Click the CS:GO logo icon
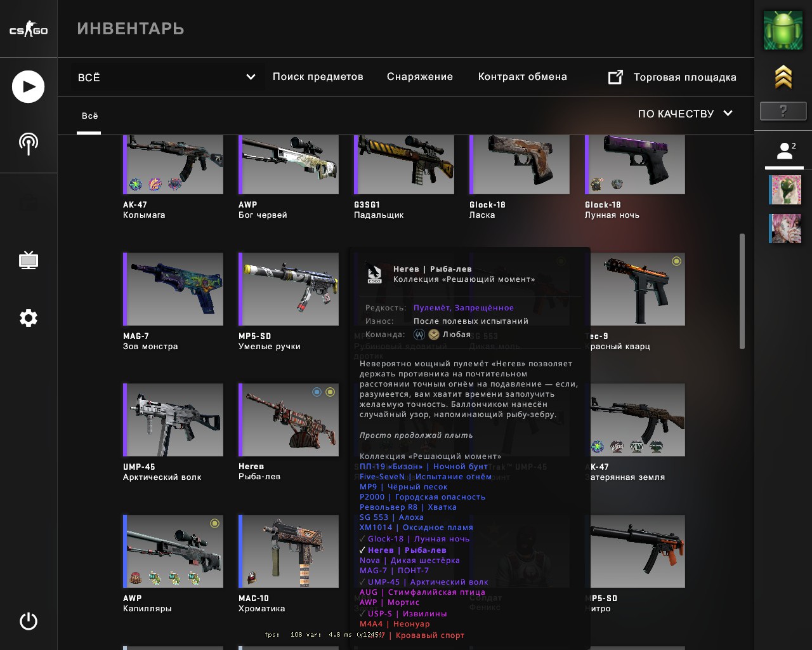Image resolution: width=812 pixels, height=650 pixels. pos(29,29)
